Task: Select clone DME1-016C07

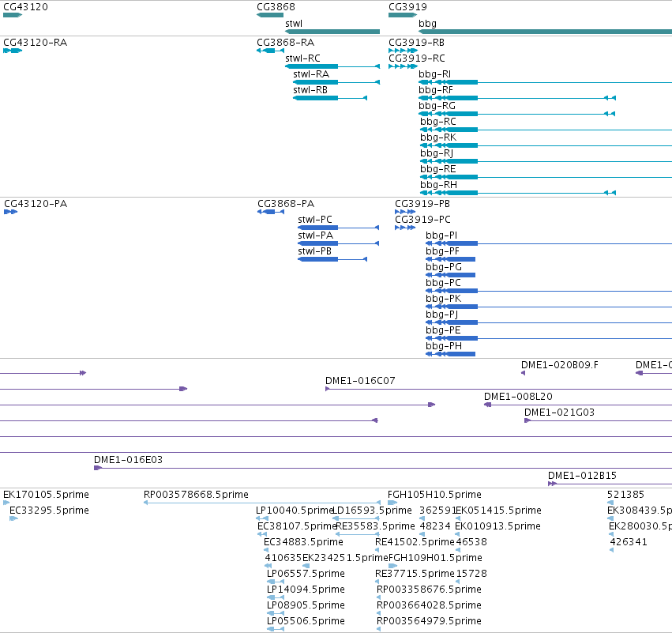Action: pyautogui.click(x=498, y=389)
